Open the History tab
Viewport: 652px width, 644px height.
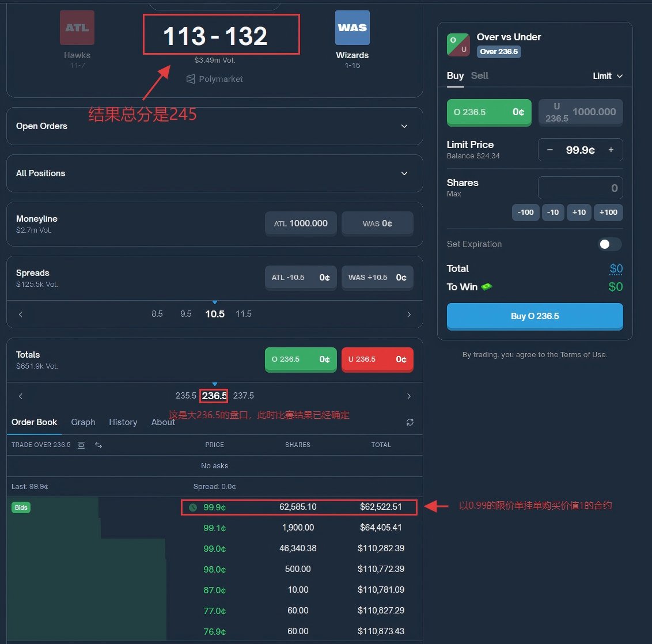point(123,422)
